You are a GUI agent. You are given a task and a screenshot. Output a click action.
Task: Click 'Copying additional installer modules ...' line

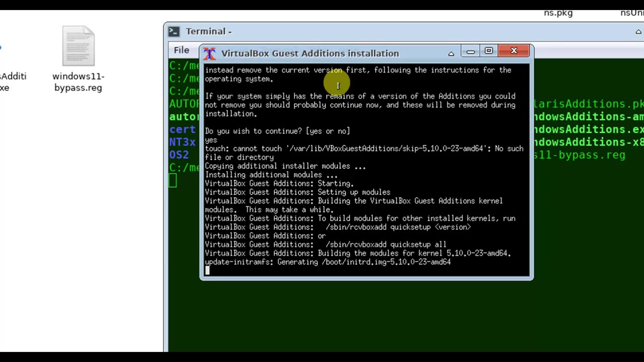click(x=285, y=166)
